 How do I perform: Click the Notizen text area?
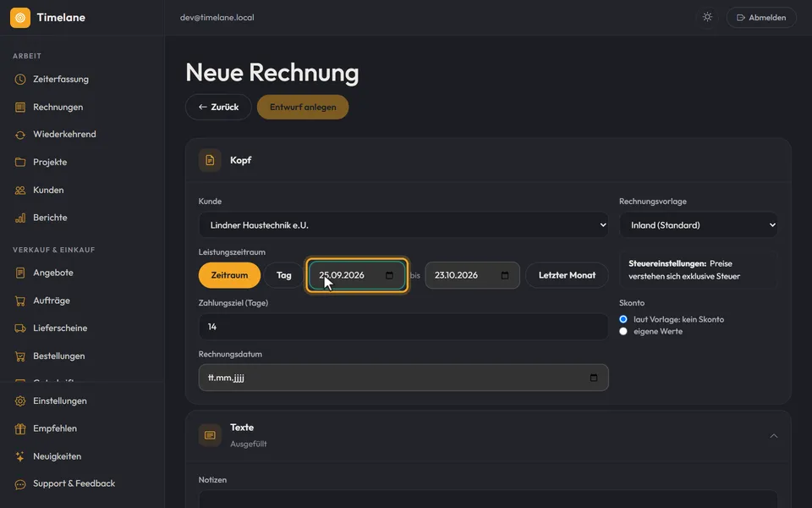(x=488, y=499)
